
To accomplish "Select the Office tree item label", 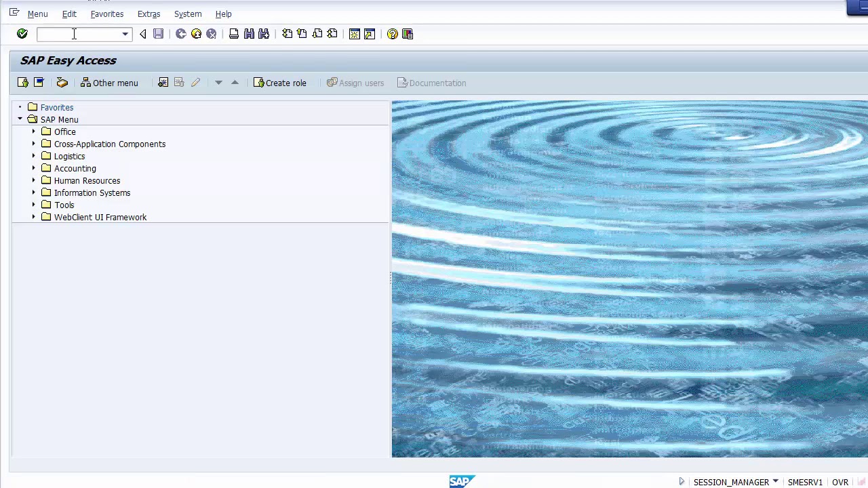I will tap(65, 131).
